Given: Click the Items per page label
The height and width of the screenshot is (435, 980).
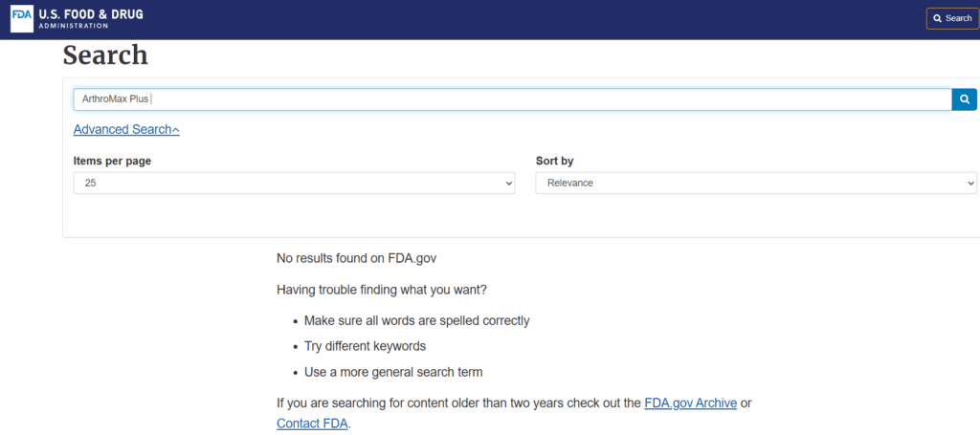Looking at the screenshot, I should pos(113,161).
